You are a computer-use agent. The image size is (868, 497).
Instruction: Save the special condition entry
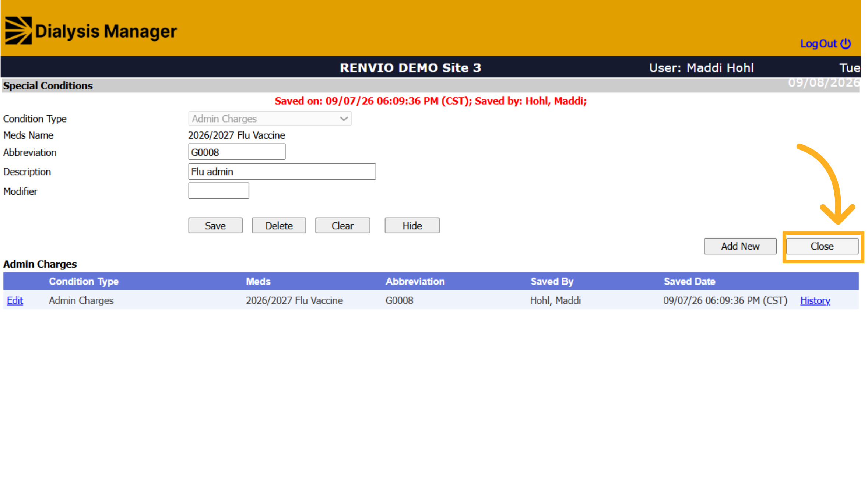tap(215, 225)
